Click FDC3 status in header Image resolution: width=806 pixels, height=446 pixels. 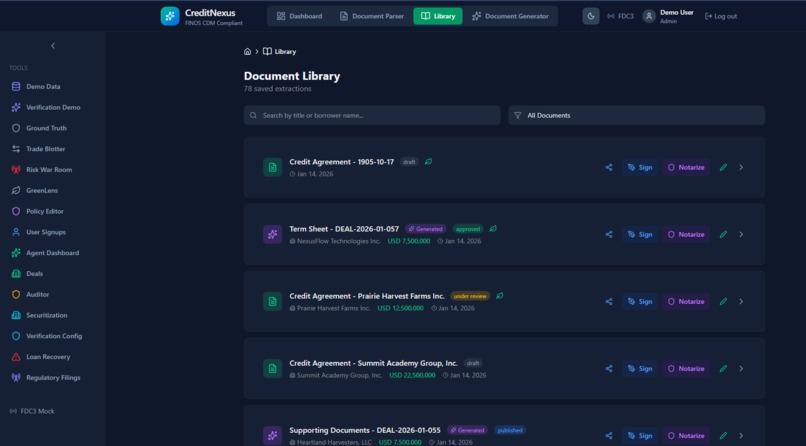(x=620, y=16)
